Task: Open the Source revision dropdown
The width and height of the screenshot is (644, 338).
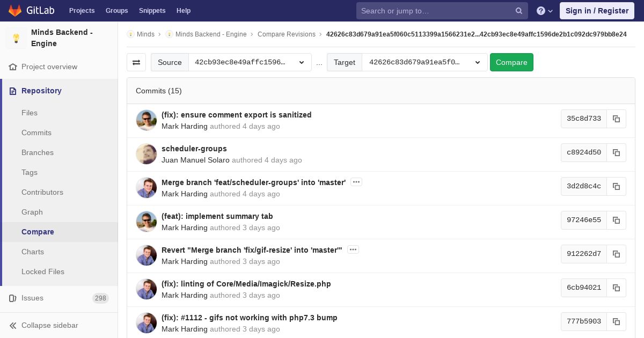Action: point(250,62)
